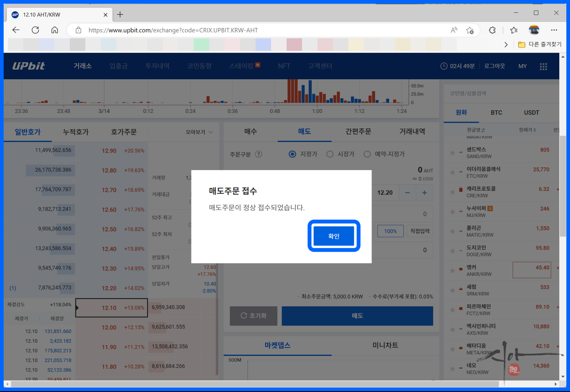Select the 시장가 order type radio
570x392 pixels.
click(x=330, y=154)
